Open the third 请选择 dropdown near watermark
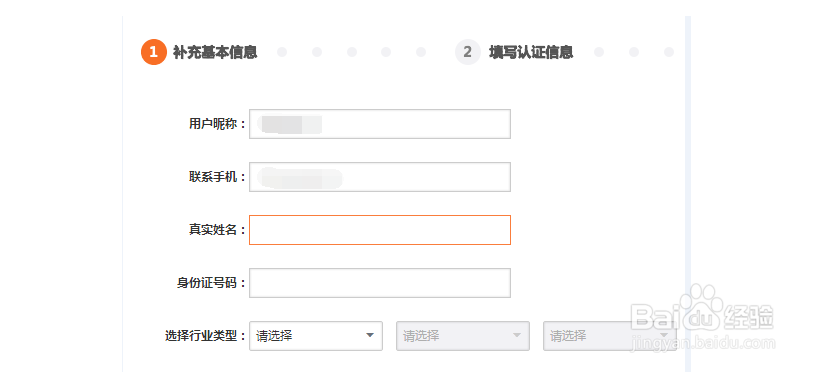The width and height of the screenshot is (822, 372). click(610, 336)
